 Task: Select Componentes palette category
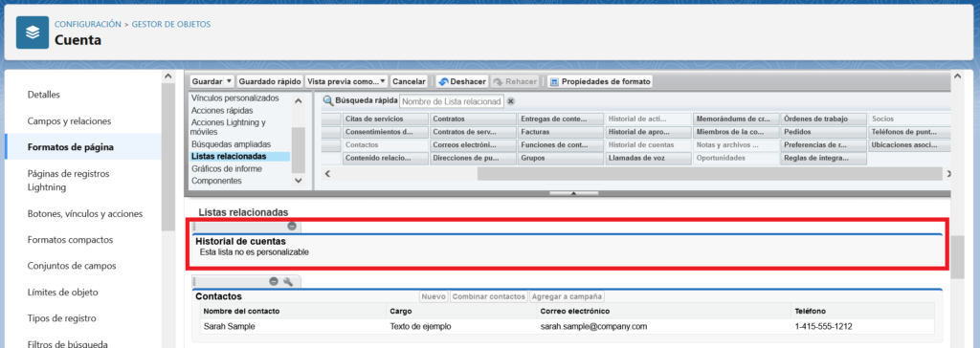click(215, 181)
